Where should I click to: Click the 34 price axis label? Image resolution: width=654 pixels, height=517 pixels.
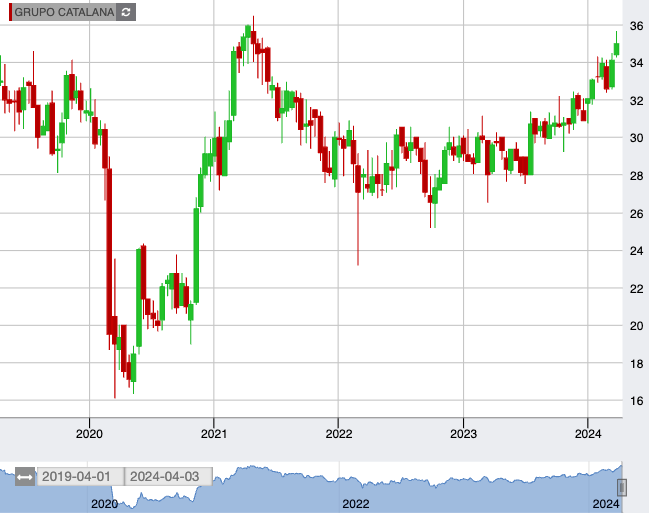(636, 63)
